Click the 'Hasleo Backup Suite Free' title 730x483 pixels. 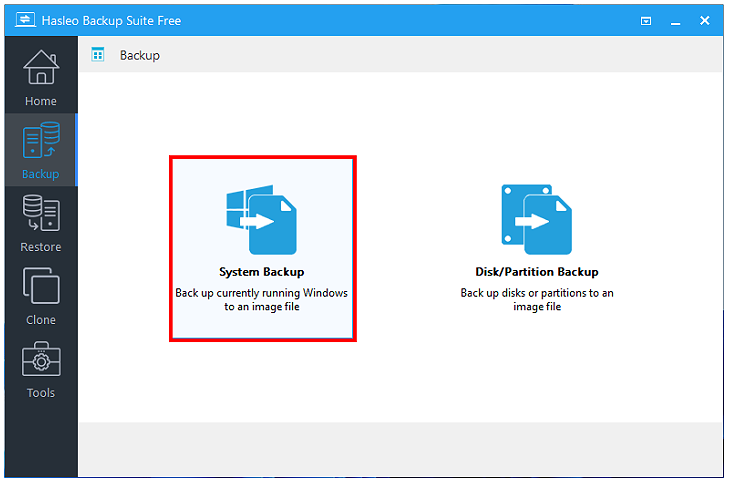(x=111, y=20)
